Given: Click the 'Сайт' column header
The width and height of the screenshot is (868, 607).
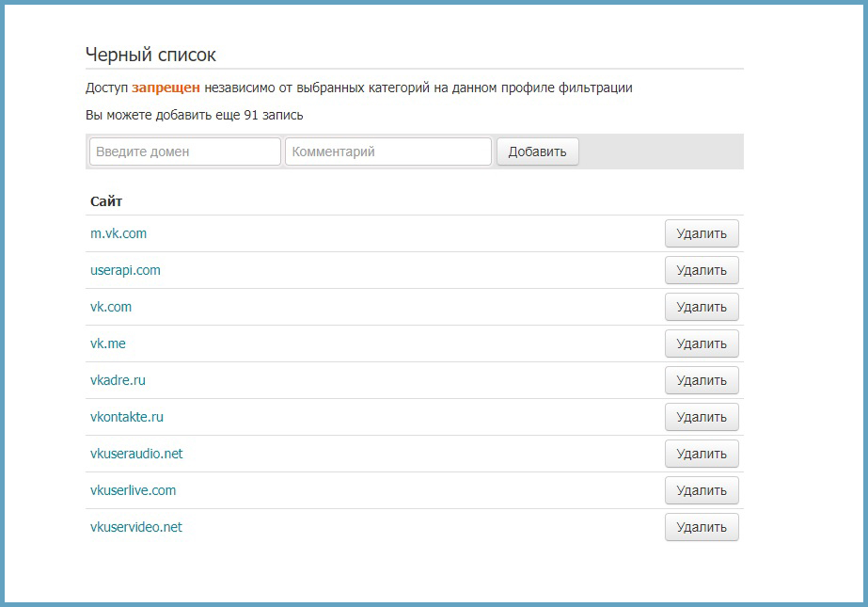Looking at the screenshot, I should click(106, 201).
